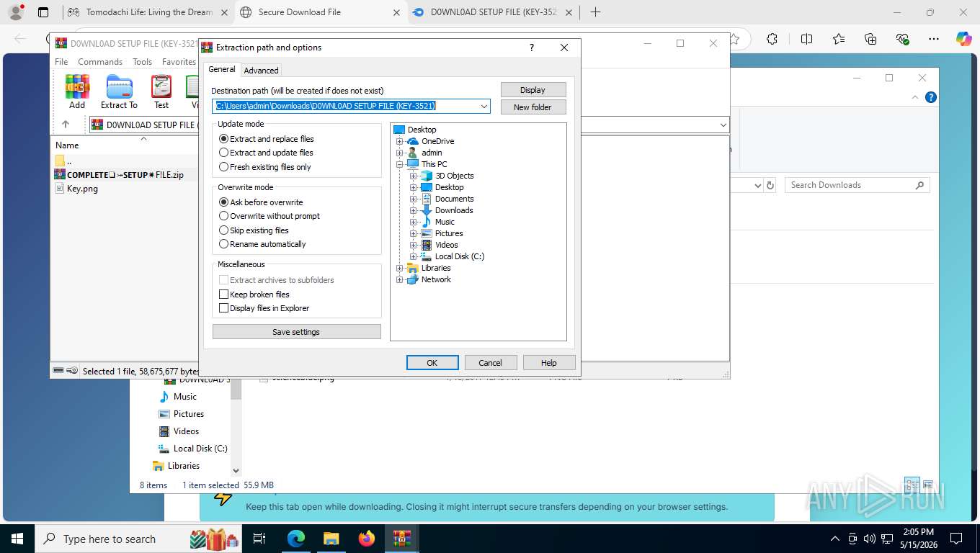Viewport: 980px width, 553px height.
Task: Collapse the This PC tree node
Action: [x=399, y=164]
